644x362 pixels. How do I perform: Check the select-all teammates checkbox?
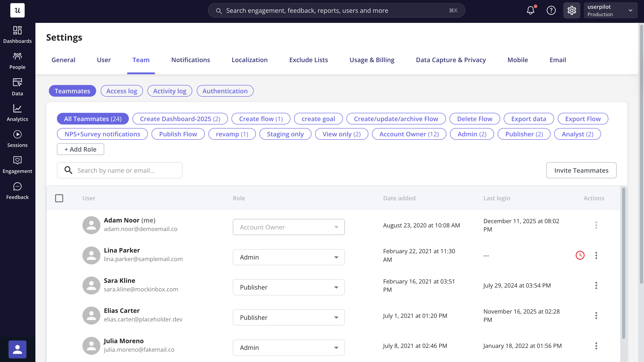(59, 198)
